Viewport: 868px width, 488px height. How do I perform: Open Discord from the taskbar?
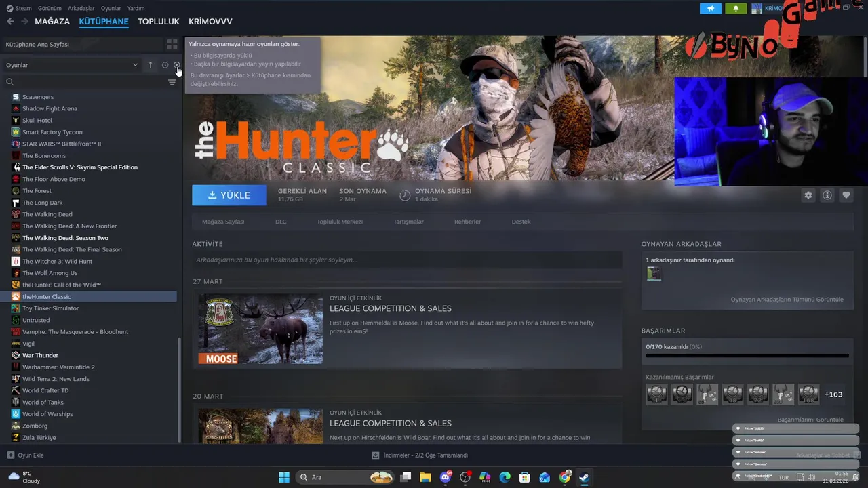point(446,477)
